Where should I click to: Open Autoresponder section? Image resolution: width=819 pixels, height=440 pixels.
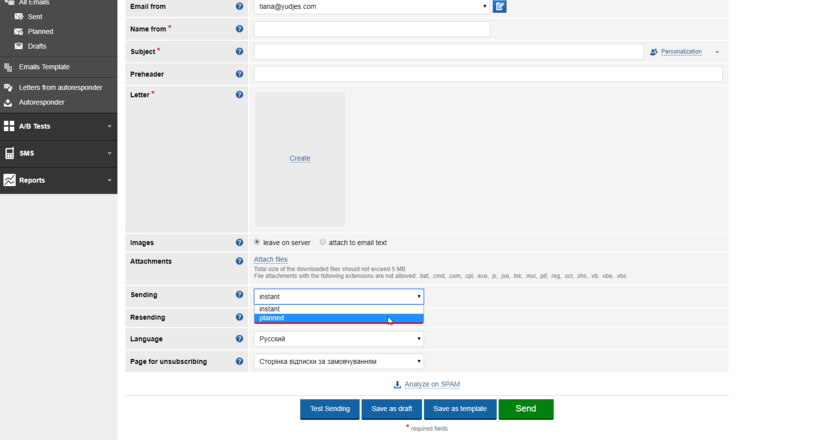point(42,102)
